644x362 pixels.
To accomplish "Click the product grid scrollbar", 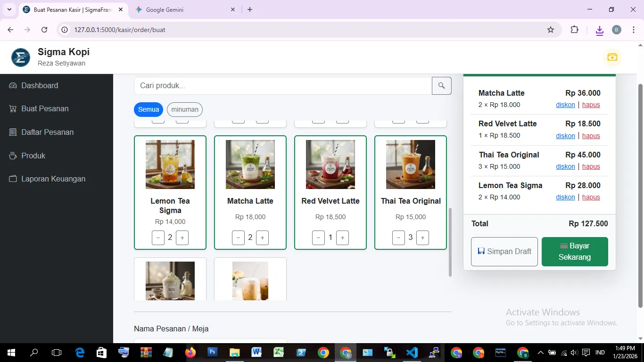I will (450, 242).
